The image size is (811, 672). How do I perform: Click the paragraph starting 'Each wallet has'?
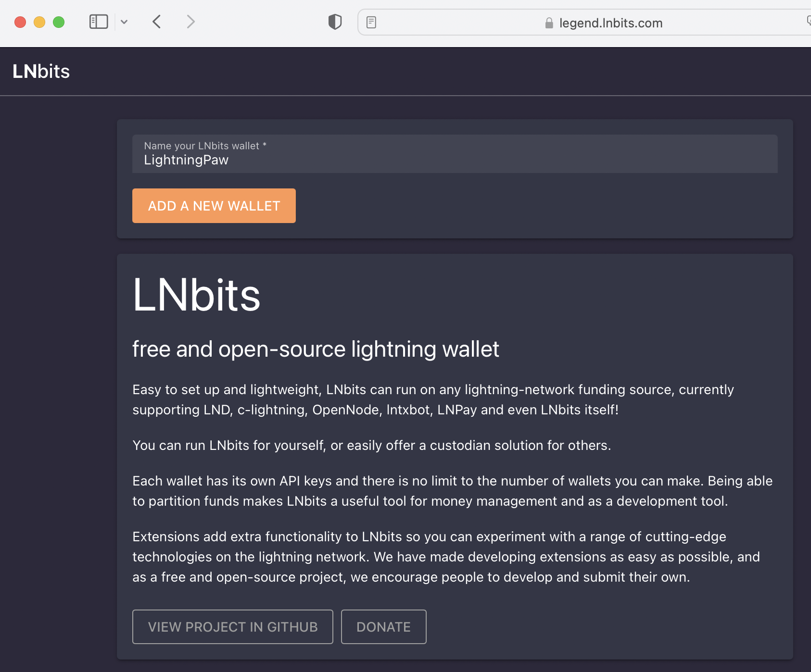452,491
